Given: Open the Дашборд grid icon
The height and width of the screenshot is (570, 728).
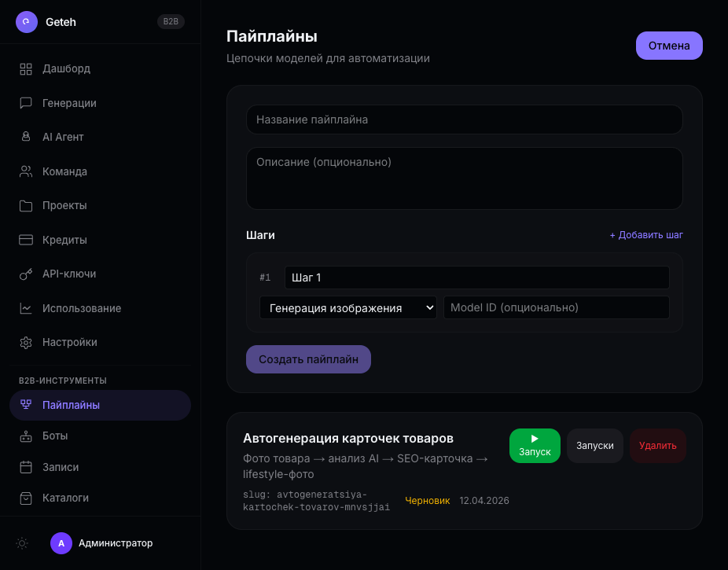Looking at the screenshot, I should [x=26, y=68].
